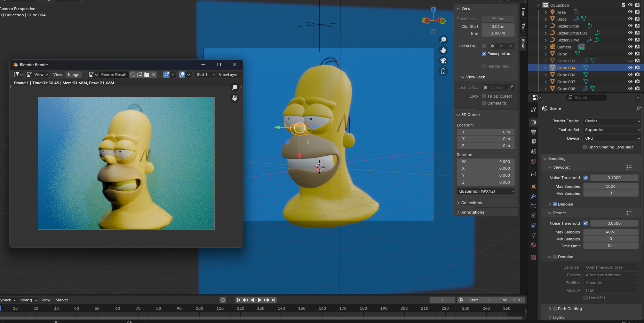644x323 pixels.
Task: Open the Physics properties tab
Action: point(533,216)
